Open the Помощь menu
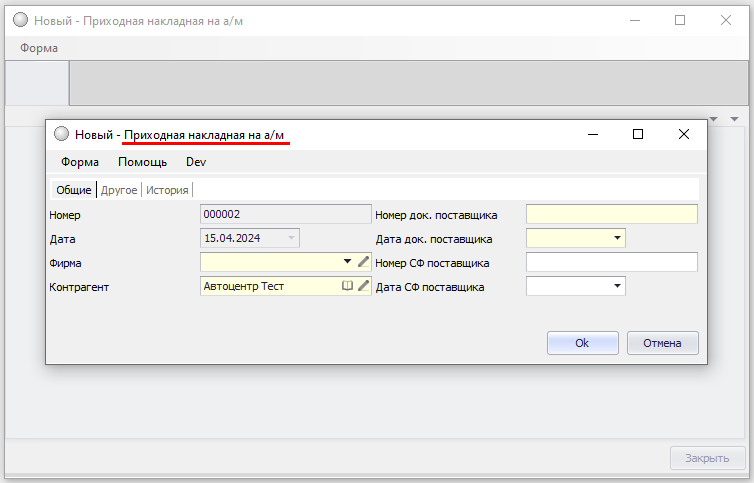Image resolution: width=754 pixels, height=483 pixels. point(142,162)
